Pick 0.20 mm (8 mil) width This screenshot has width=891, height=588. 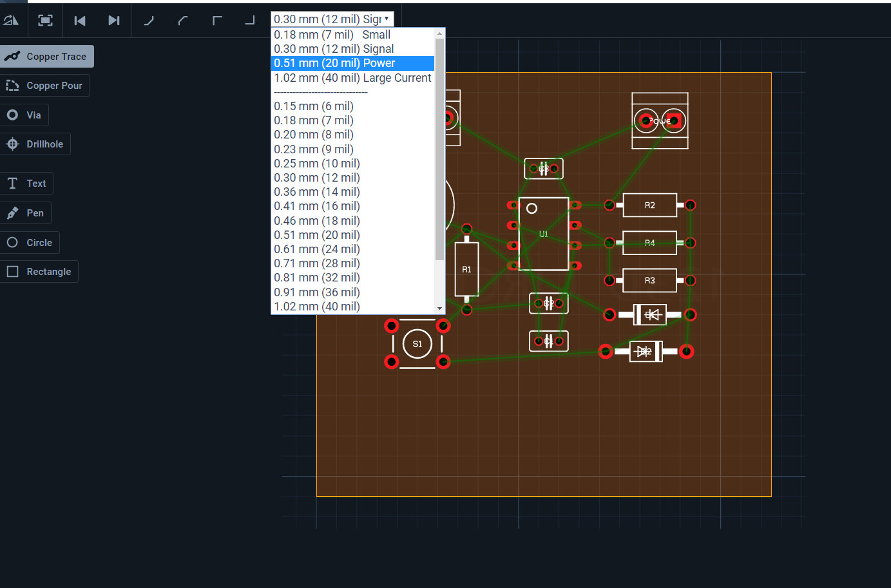(353, 135)
